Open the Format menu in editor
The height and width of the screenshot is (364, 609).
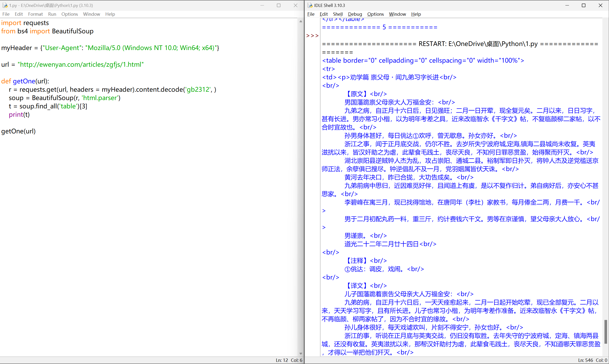click(35, 14)
